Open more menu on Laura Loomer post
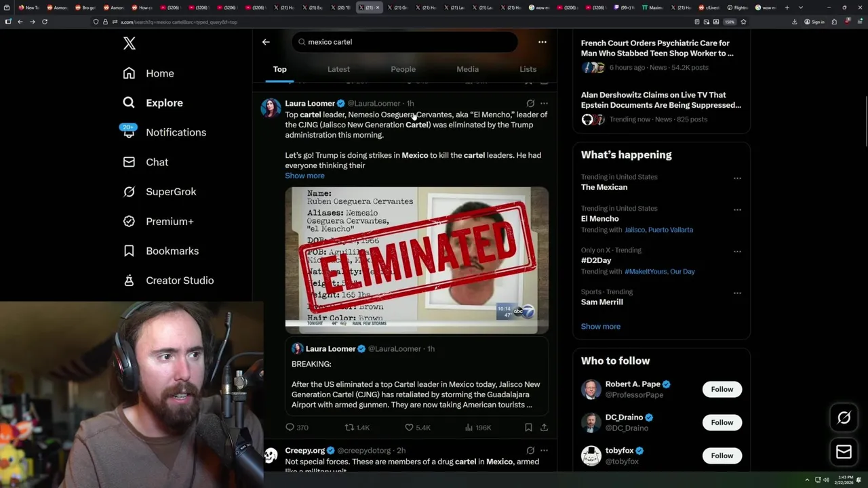This screenshot has height=488, width=868. pos(544,104)
